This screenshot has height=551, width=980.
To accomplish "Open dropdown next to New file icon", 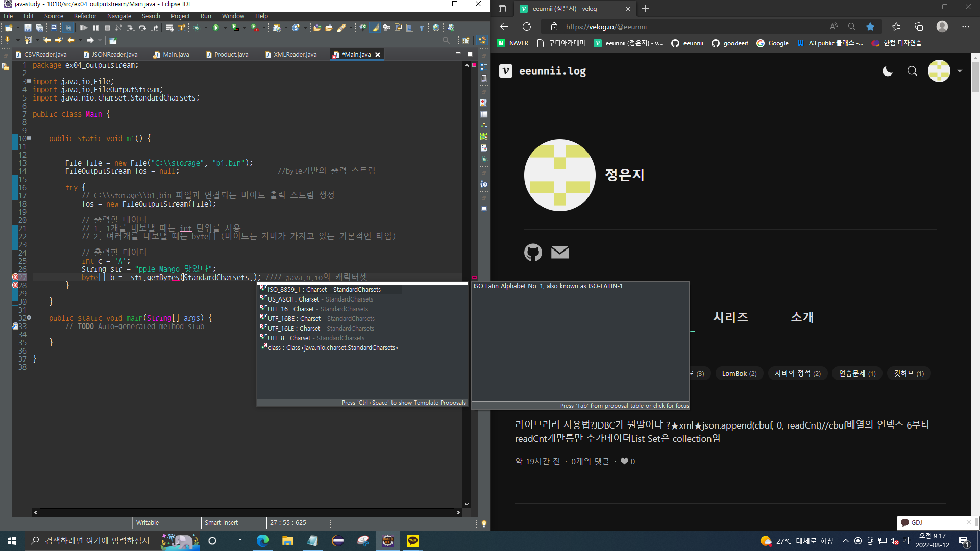I will 18,28.
